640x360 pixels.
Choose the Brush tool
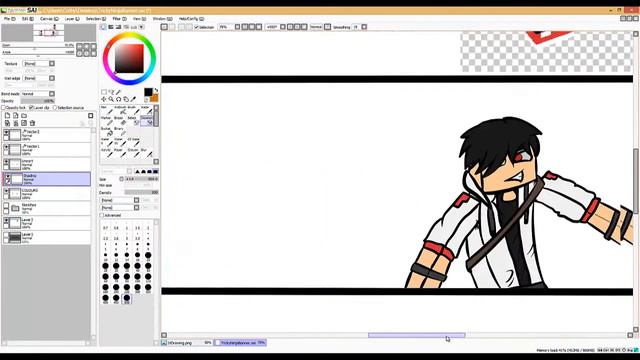click(133, 110)
